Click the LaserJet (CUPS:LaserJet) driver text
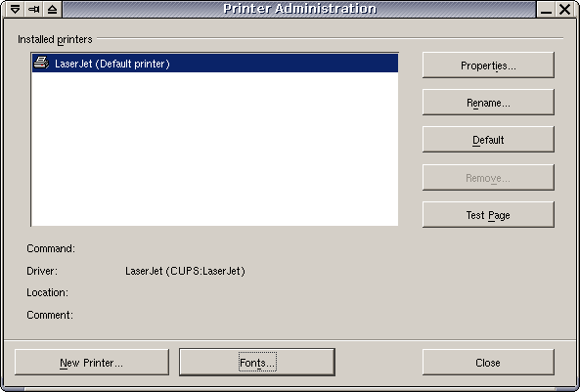Image resolution: width=580 pixels, height=392 pixels. coord(185,271)
